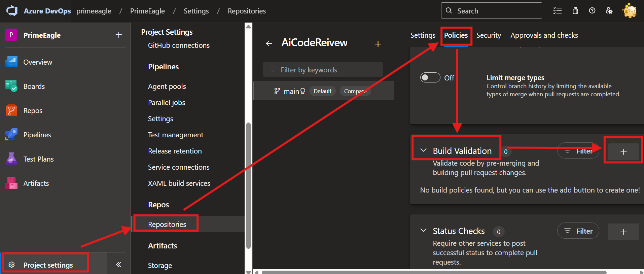Open Pipelines Settings entry

(x=160, y=119)
